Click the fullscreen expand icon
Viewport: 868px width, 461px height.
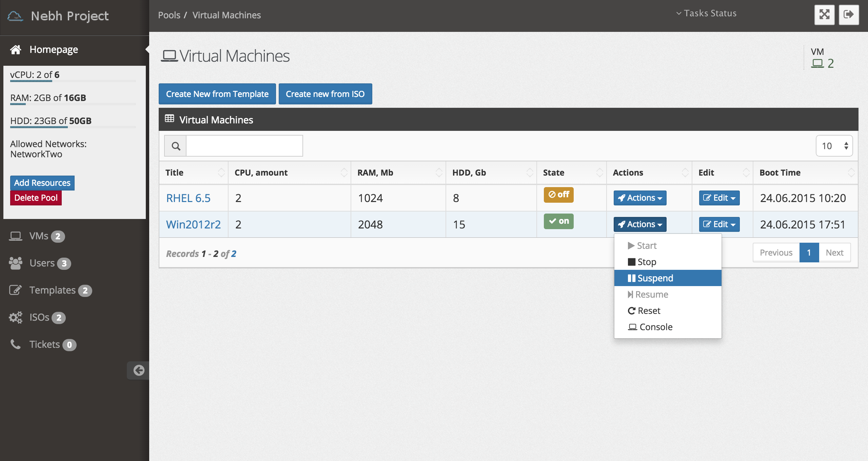824,15
